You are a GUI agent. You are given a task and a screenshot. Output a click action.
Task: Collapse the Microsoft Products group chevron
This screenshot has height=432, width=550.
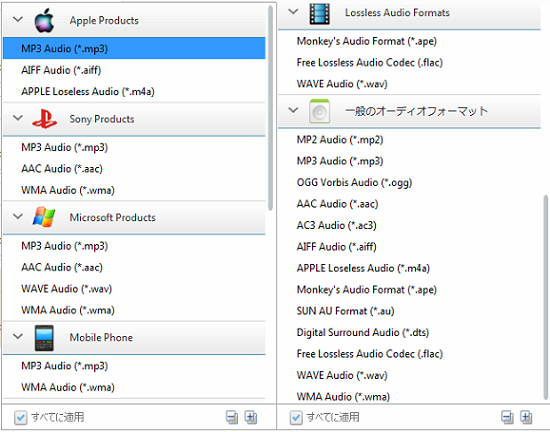tap(18, 216)
